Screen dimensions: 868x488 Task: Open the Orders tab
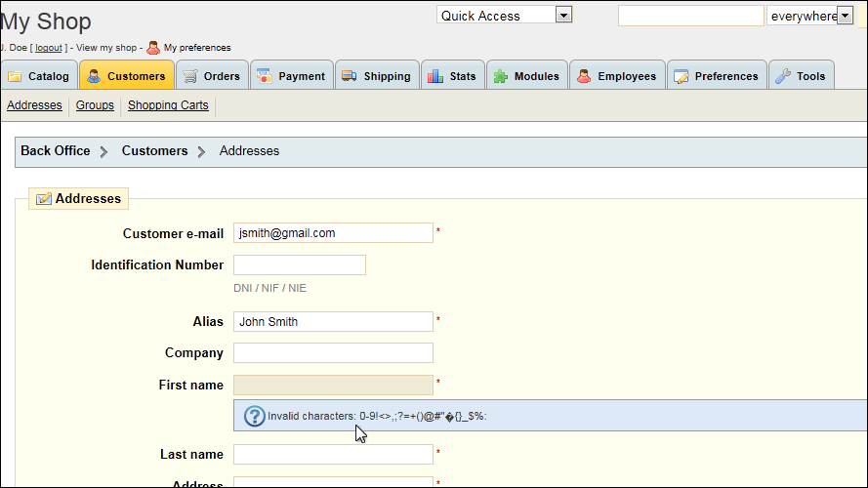pyautogui.click(x=212, y=75)
